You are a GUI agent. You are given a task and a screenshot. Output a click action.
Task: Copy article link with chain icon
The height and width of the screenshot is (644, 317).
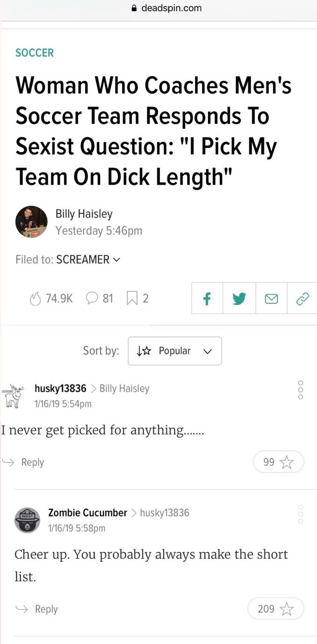pos(302,298)
